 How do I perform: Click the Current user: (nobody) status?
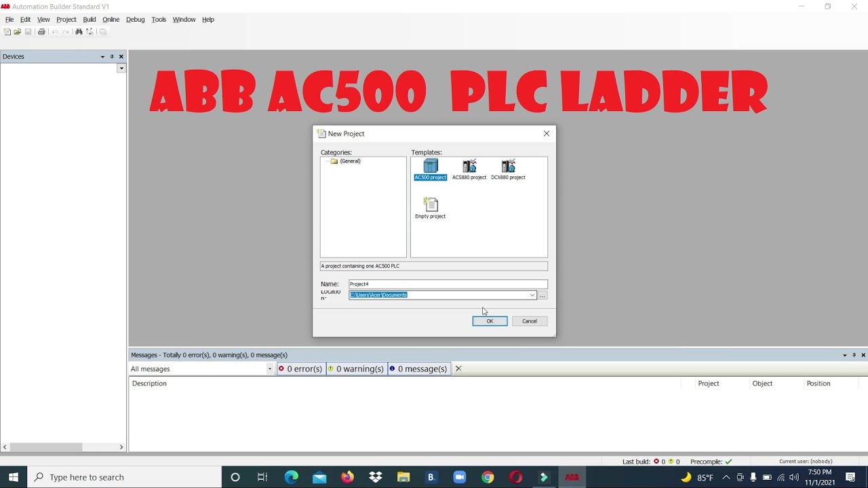tap(806, 462)
